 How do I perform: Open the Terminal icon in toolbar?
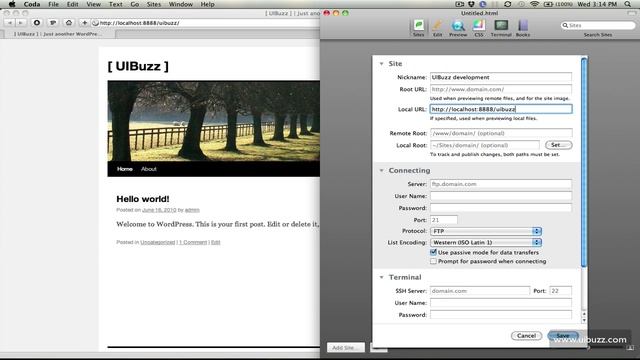pos(501,28)
